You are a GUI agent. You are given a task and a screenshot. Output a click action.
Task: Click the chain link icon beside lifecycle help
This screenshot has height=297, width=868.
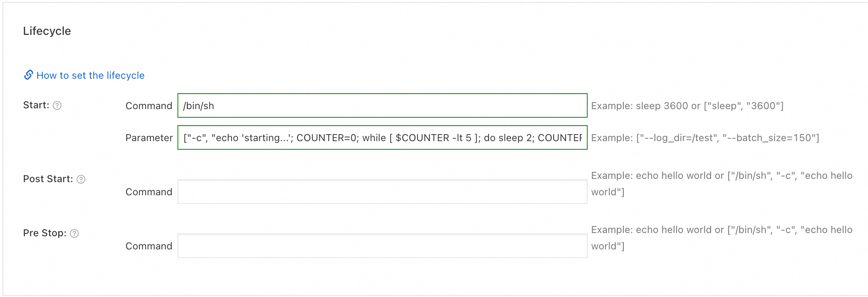28,75
